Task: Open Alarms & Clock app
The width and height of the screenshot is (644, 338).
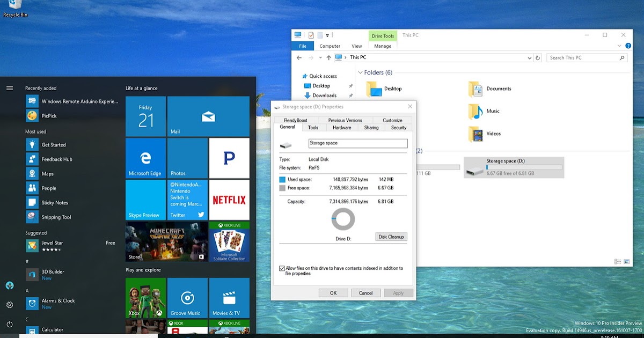Action: 73,304
